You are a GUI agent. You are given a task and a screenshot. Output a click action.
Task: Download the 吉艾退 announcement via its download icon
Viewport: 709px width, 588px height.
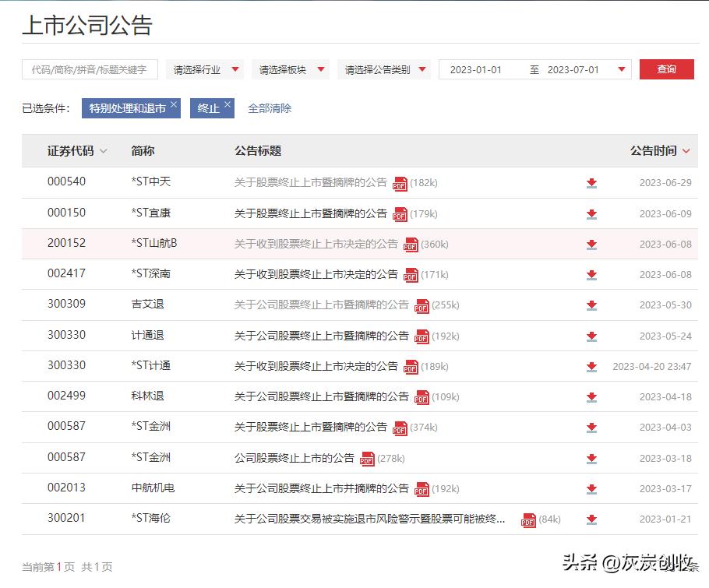[591, 304]
